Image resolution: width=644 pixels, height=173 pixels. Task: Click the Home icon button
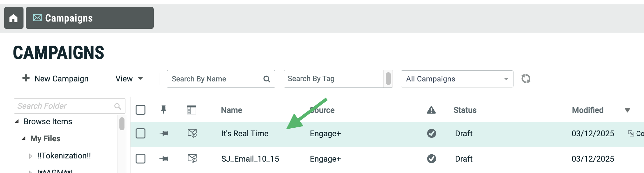[13, 18]
